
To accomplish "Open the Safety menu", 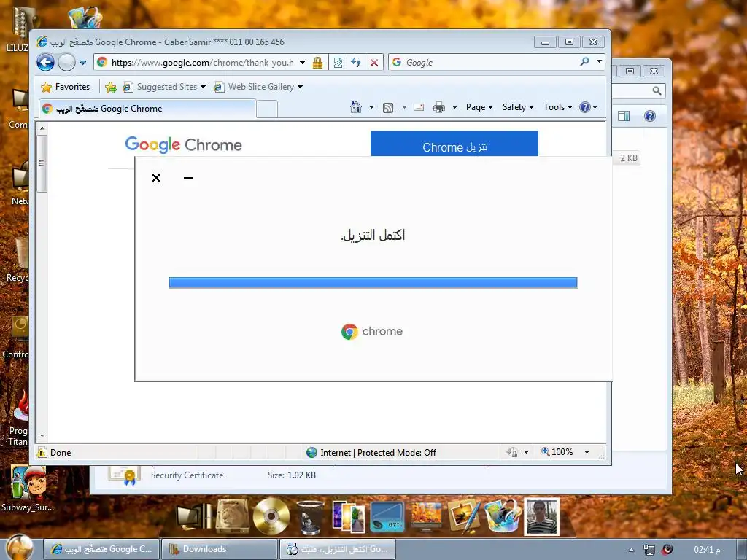I will coord(518,107).
